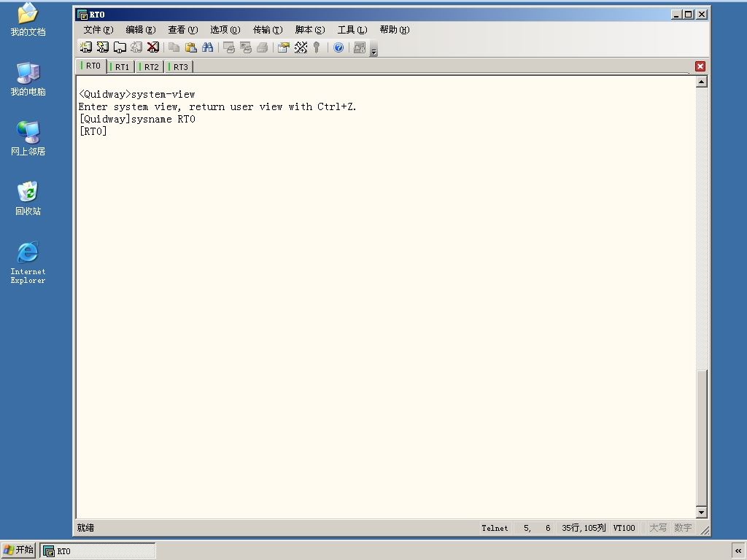The width and height of the screenshot is (747, 560).
Task: Click the Paste clipboard icon
Action: (x=190, y=47)
